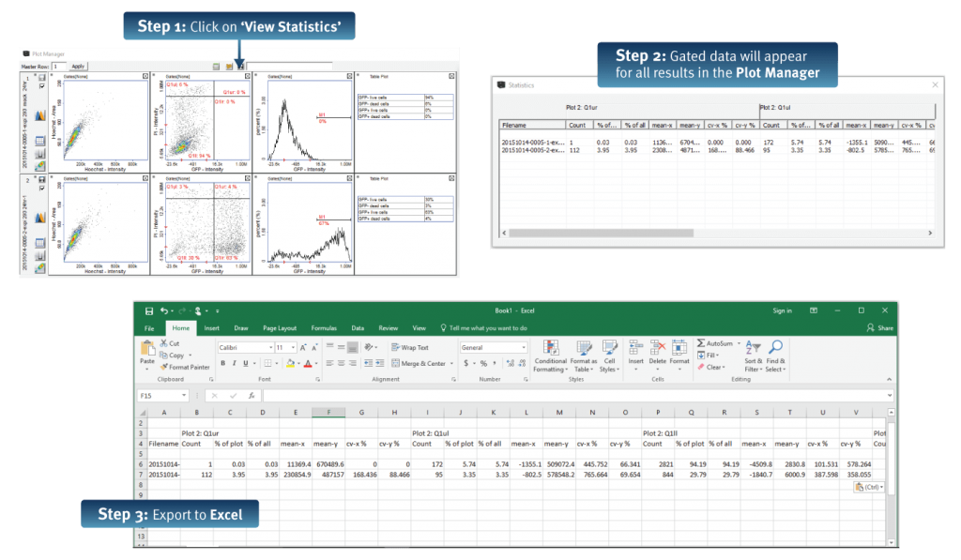Click the bar histogram icon in Plot Manager row 2

coord(40,255)
